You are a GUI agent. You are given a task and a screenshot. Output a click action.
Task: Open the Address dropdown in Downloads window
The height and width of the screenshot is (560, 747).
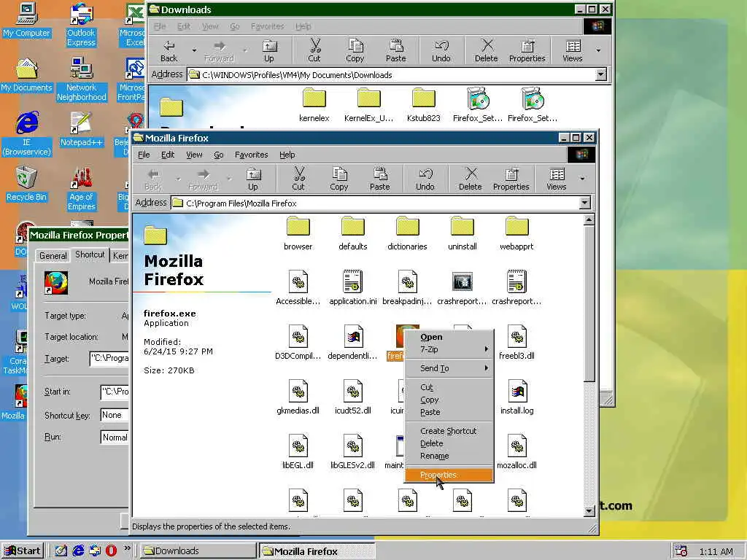[601, 75]
